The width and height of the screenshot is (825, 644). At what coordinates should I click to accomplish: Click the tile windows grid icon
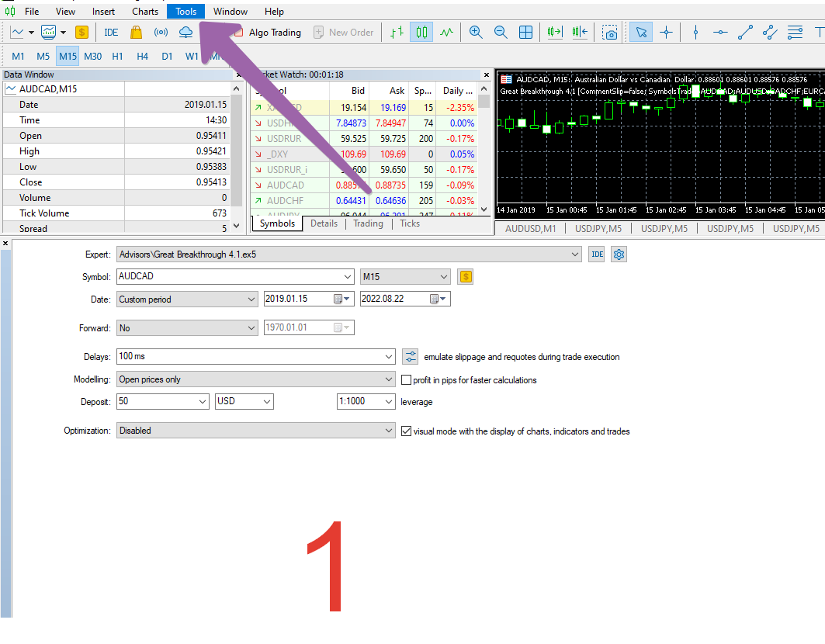click(x=526, y=33)
